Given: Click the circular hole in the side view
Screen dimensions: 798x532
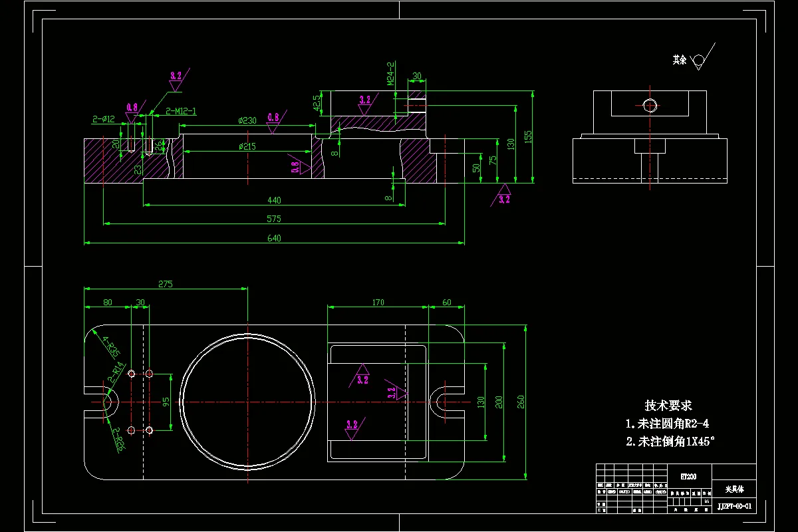Looking at the screenshot, I should click(x=650, y=104).
